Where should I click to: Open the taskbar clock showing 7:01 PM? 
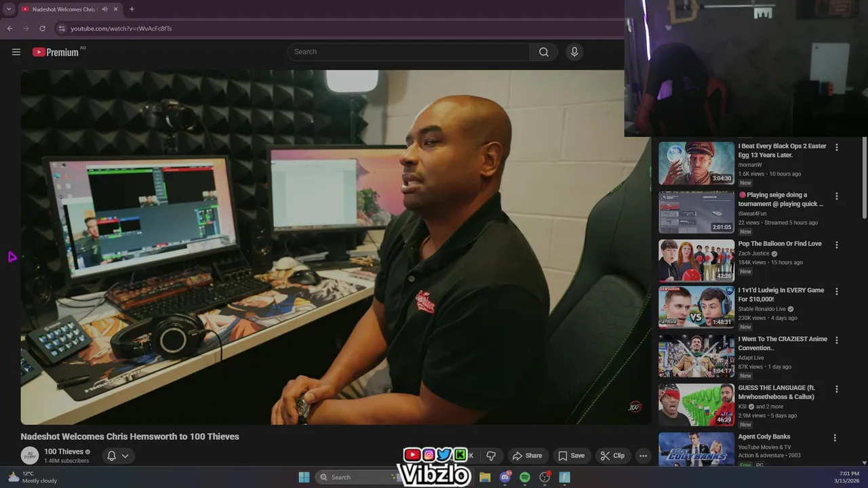pos(849,477)
